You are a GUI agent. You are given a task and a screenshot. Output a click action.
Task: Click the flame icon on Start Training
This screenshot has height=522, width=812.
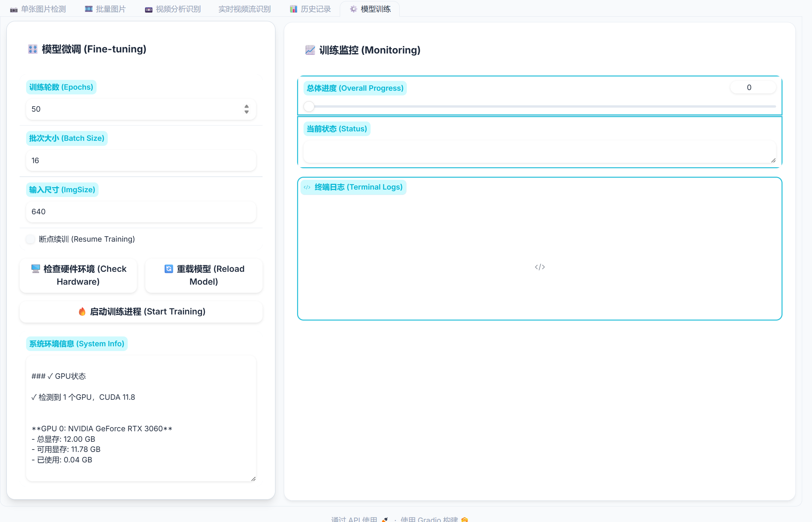tap(82, 311)
